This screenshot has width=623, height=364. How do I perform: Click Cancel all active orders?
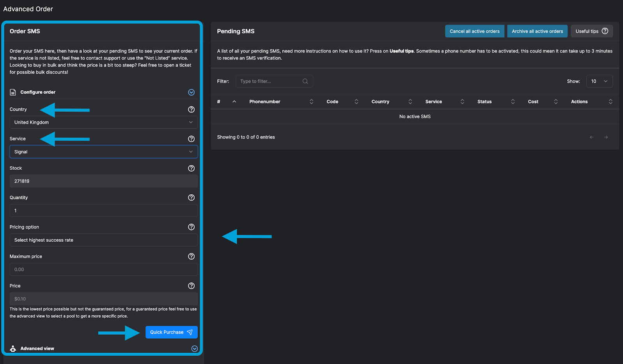(475, 31)
